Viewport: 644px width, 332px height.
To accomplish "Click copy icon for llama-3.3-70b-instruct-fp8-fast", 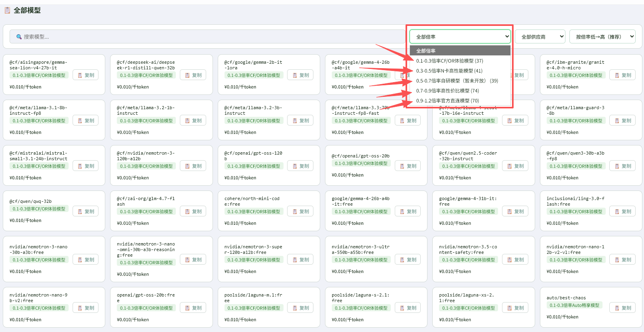I will [402, 121].
